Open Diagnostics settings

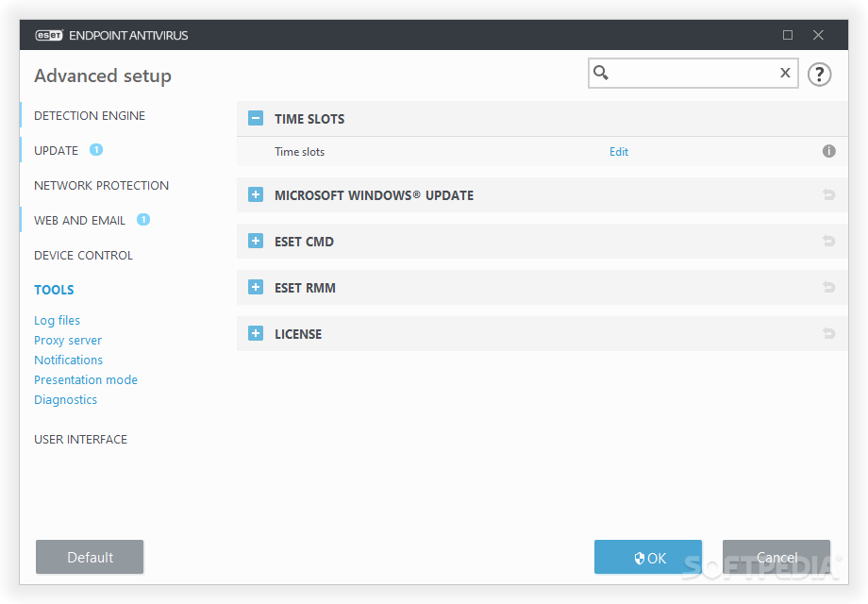point(65,400)
